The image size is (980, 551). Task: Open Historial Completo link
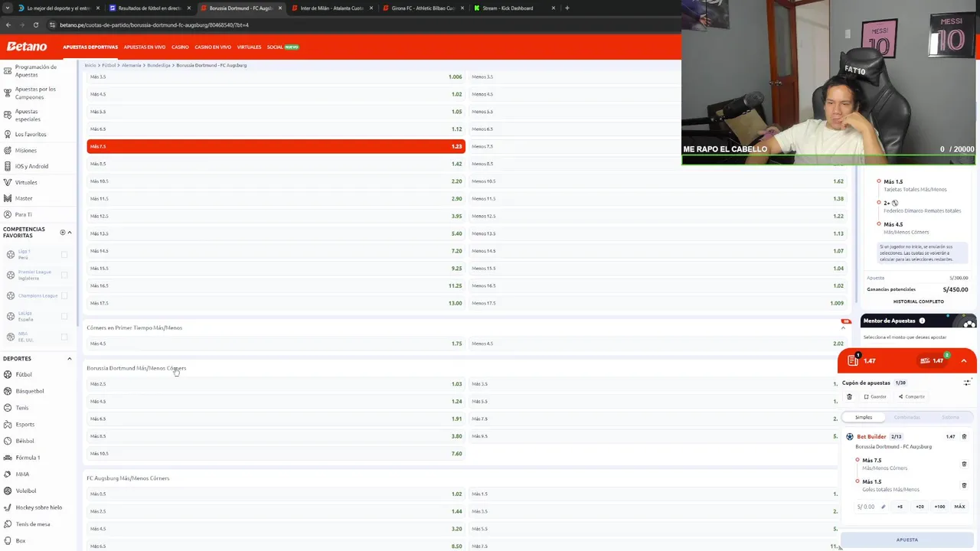(x=918, y=302)
